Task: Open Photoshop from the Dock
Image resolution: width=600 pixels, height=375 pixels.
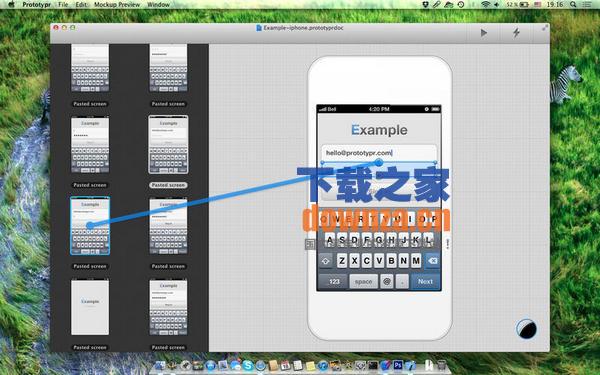Action: (398, 365)
